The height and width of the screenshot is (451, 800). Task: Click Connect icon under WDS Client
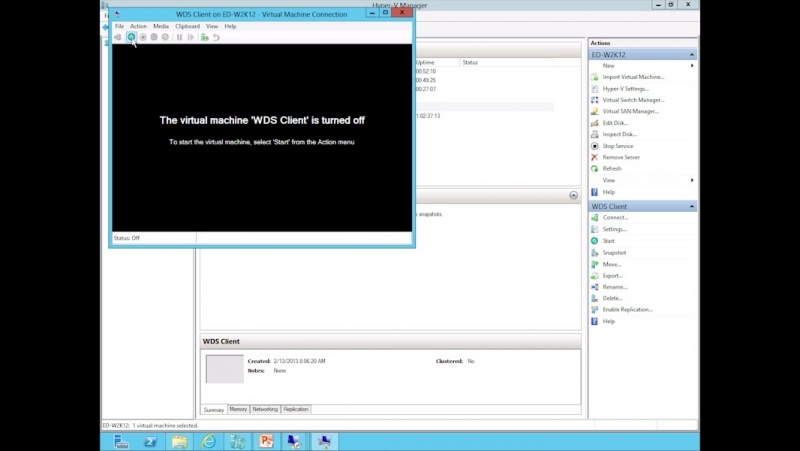[594, 217]
